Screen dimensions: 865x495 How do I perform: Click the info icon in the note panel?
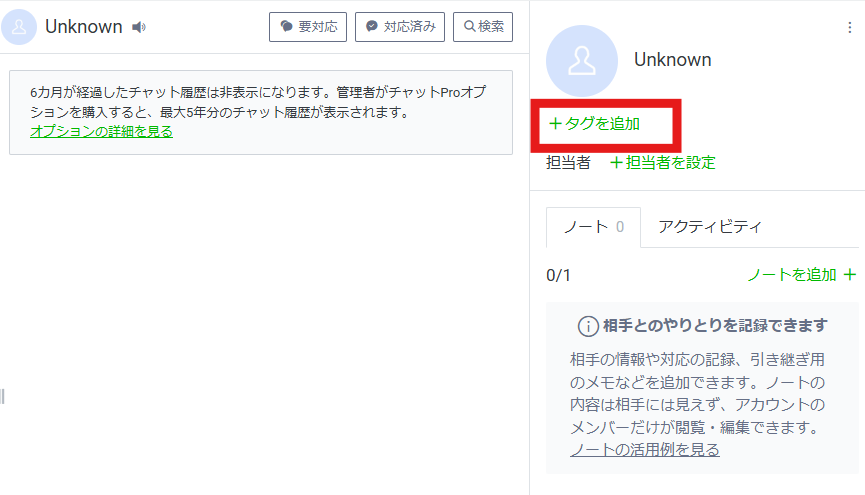coord(589,326)
